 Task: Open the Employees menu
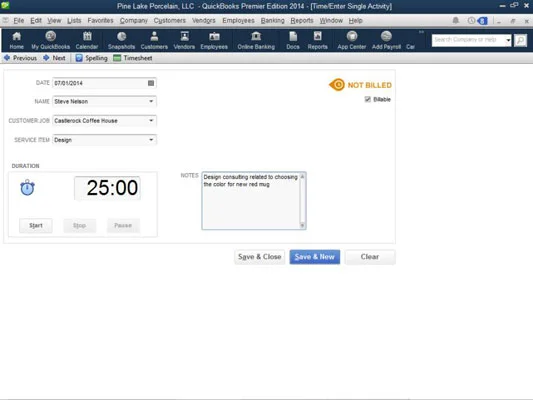[238, 21]
